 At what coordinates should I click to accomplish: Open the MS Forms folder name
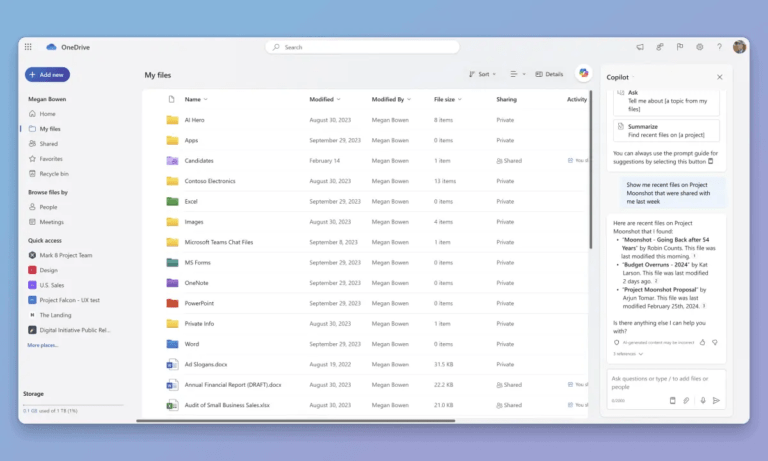click(x=197, y=263)
